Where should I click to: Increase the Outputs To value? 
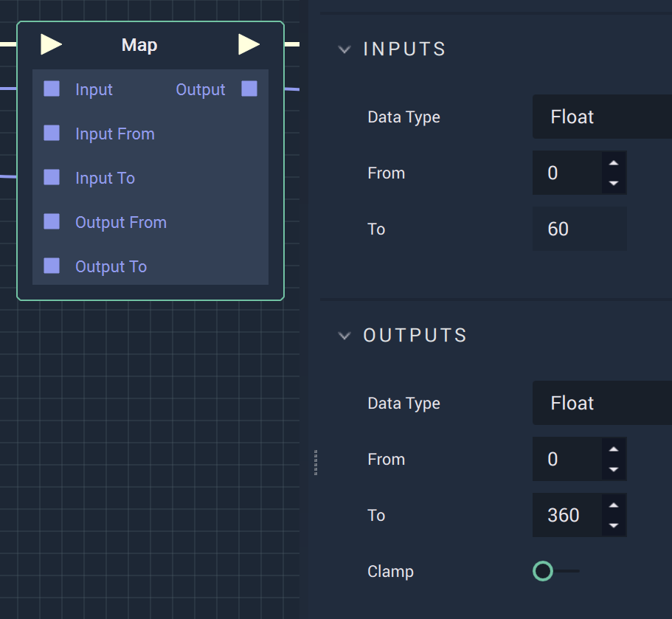click(614, 505)
